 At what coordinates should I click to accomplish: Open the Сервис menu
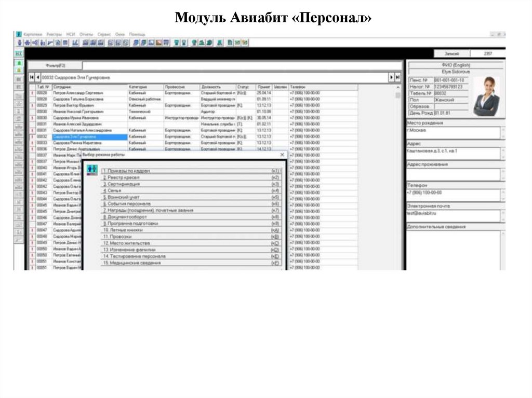104,34
